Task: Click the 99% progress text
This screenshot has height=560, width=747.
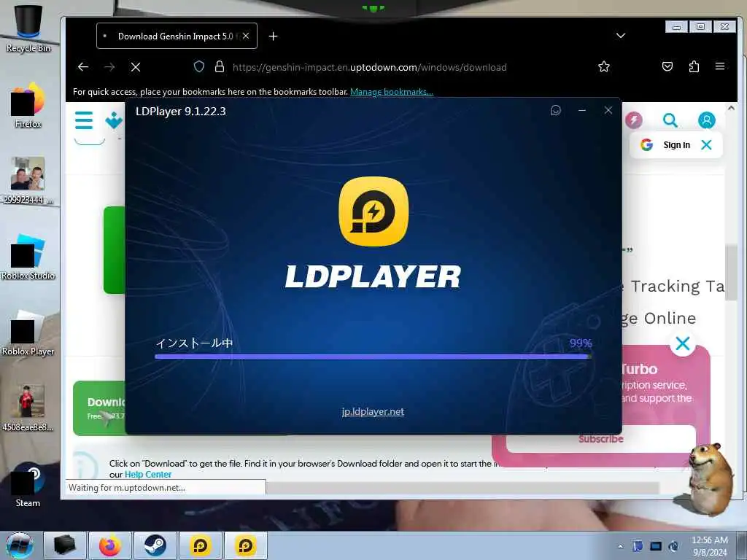Action: pyautogui.click(x=581, y=343)
